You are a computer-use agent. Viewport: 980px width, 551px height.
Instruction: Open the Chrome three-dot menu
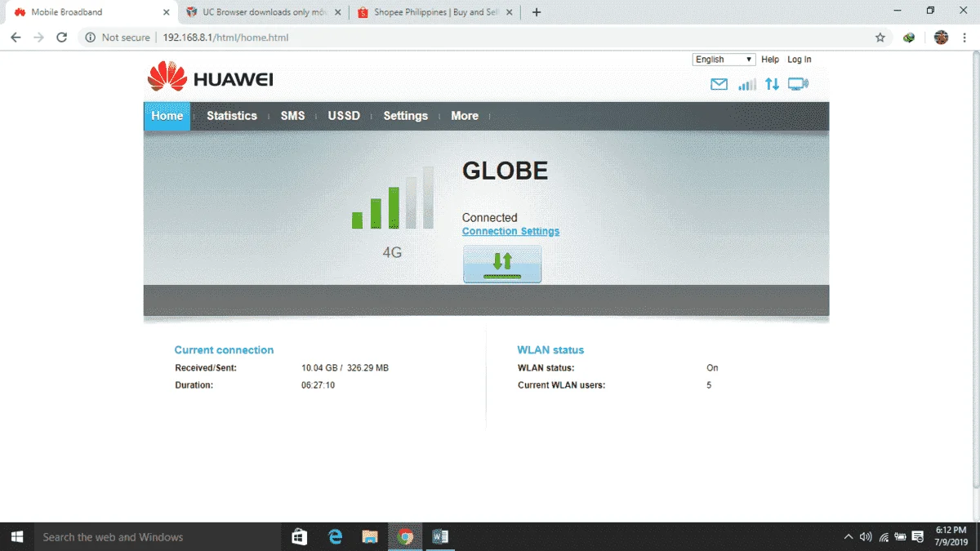click(964, 38)
